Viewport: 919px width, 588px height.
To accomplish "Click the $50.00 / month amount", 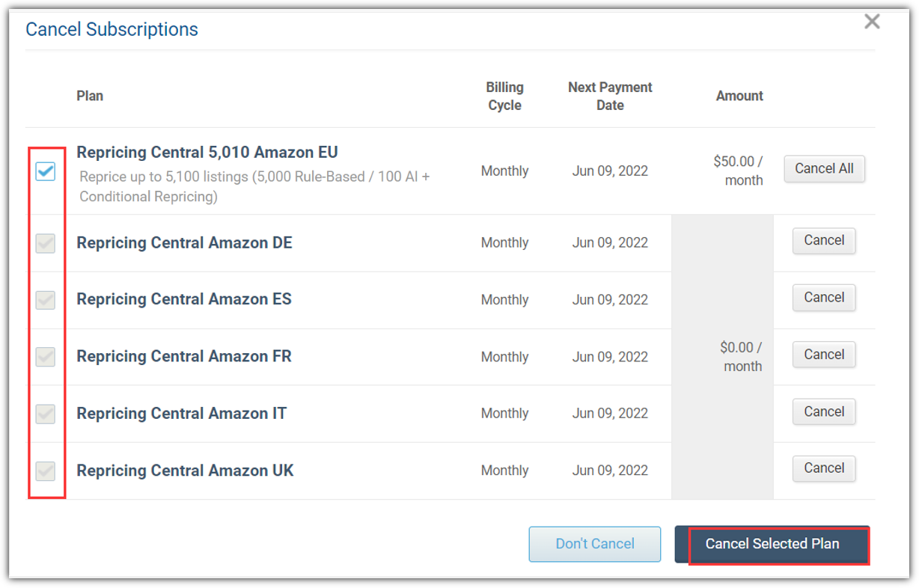I will click(x=738, y=171).
